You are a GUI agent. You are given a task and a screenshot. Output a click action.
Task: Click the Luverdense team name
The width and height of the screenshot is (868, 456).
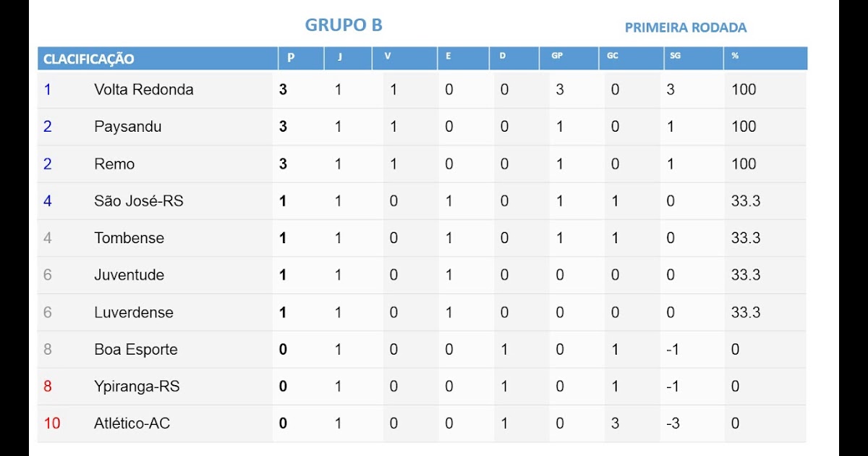click(x=134, y=313)
